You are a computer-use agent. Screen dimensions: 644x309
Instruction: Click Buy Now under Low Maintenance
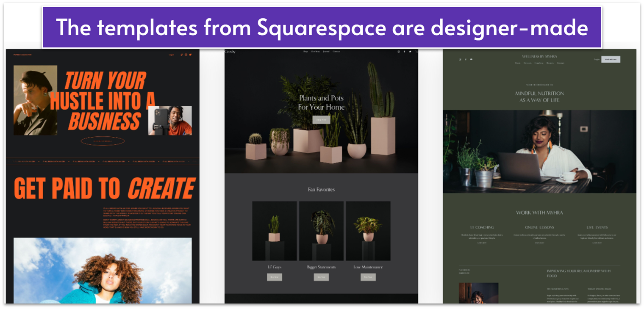point(368,277)
